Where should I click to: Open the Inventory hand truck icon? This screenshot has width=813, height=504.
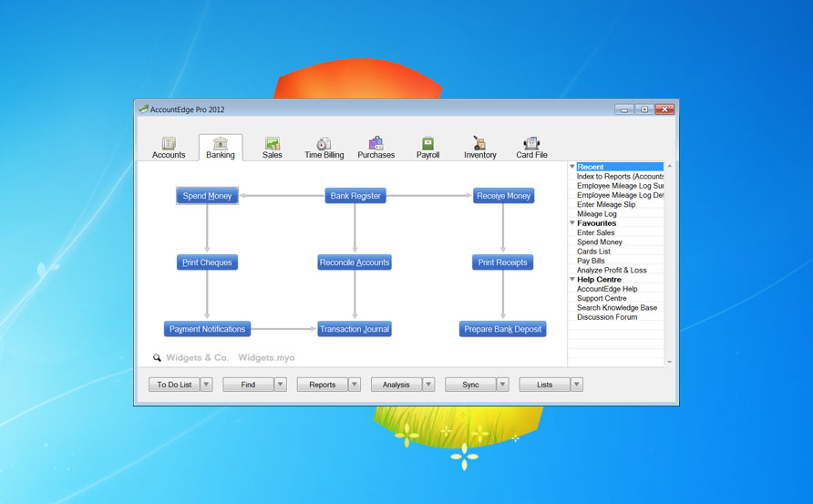point(479,143)
